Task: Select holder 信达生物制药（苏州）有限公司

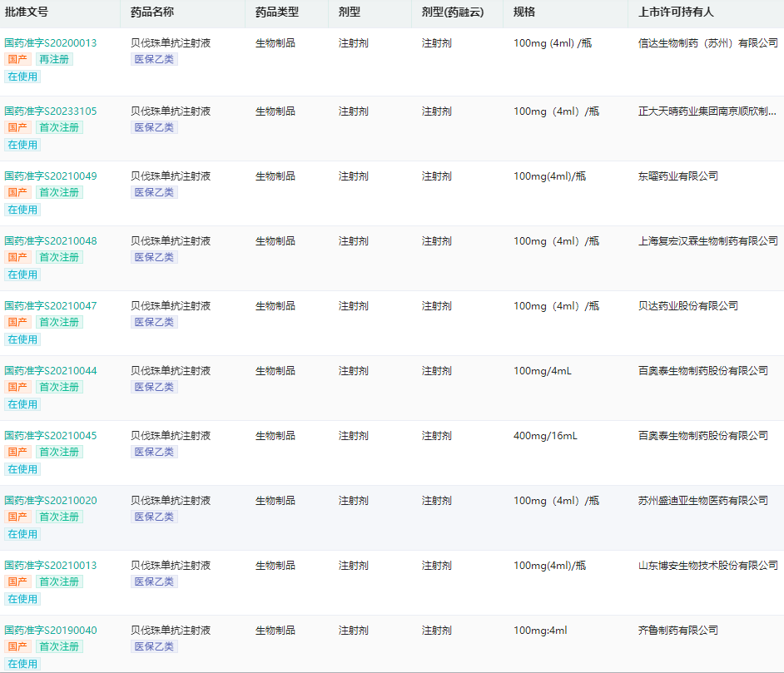Action: 708,43
